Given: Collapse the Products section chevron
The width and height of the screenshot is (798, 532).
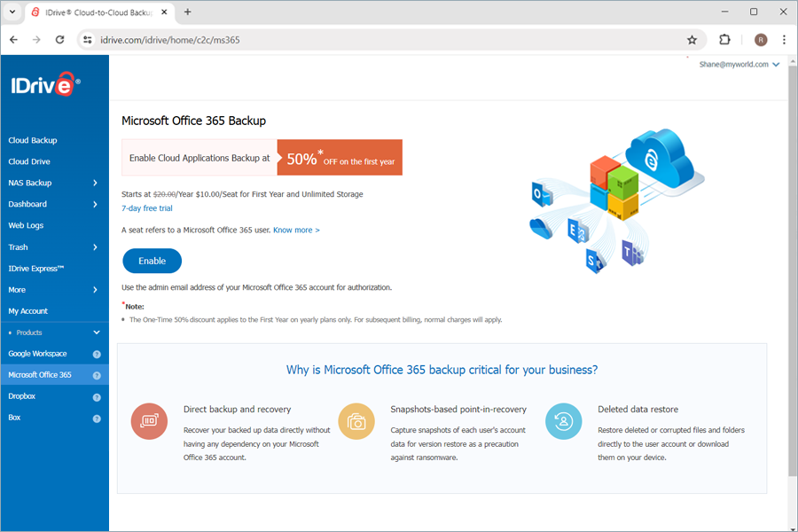Looking at the screenshot, I should click(97, 332).
